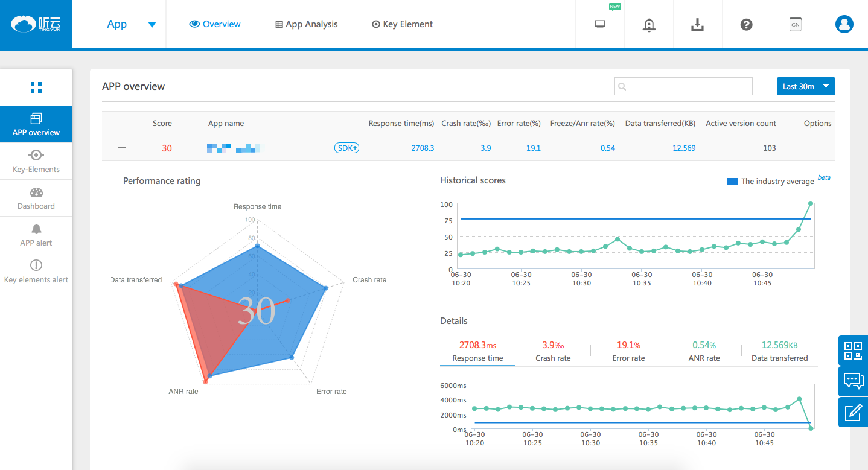Click the app search input field
The height and width of the screenshot is (470, 868).
click(x=683, y=86)
